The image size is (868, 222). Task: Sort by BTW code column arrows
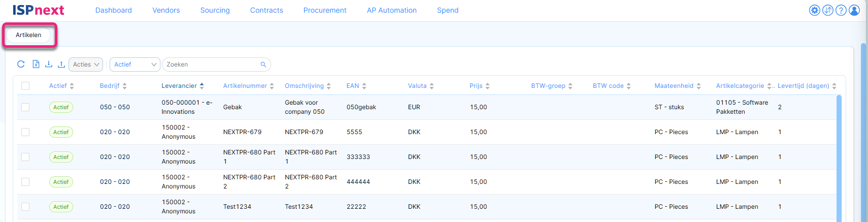(628, 86)
